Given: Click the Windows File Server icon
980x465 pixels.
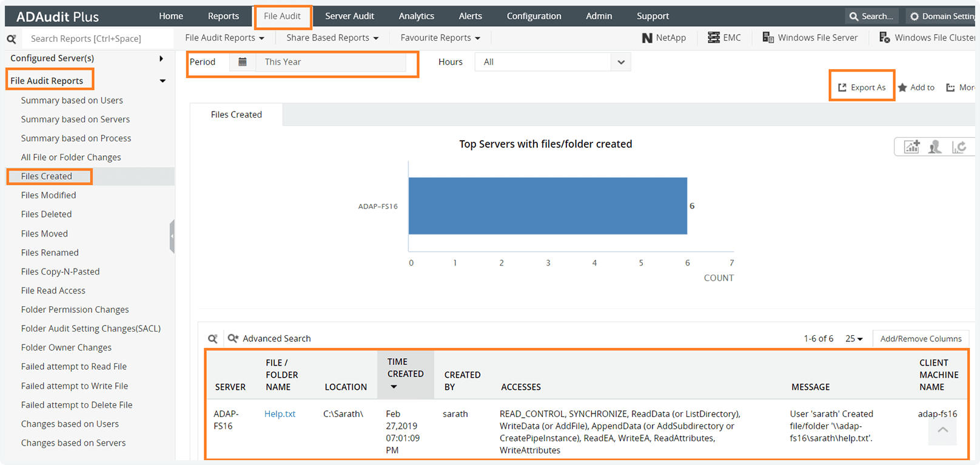Looking at the screenshot, I should 768,38.
